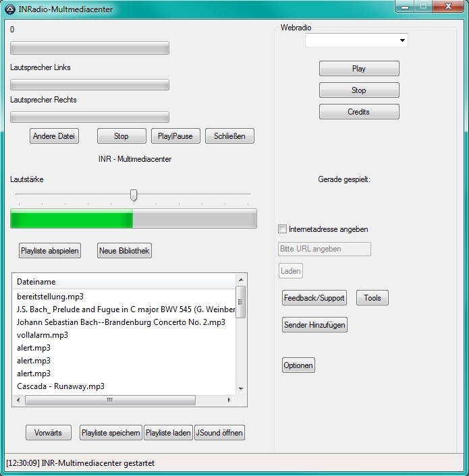The image size is (469, 476).
Task: Toggle playback with Play|Pause button
Action: pyautogui.click(x=175, y=136)
